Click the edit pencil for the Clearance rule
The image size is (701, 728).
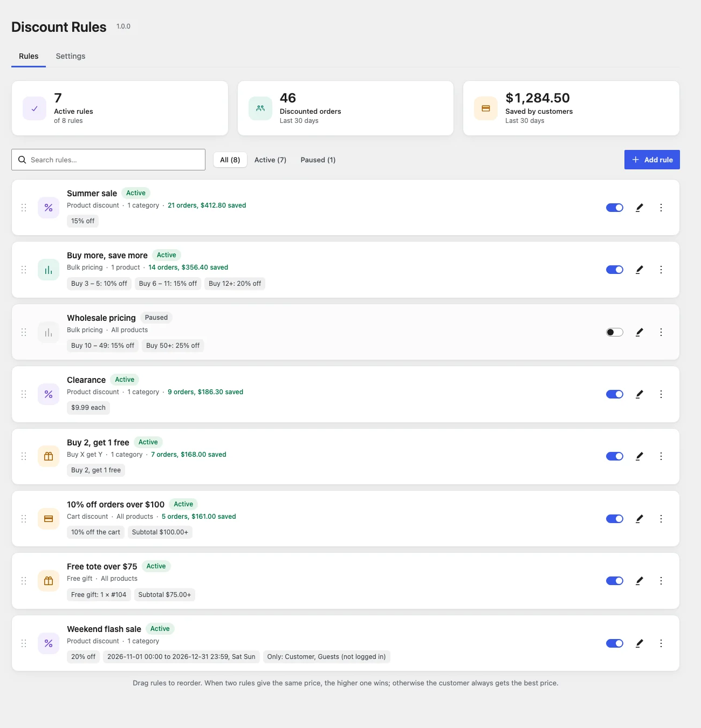(x=640, y=394)
